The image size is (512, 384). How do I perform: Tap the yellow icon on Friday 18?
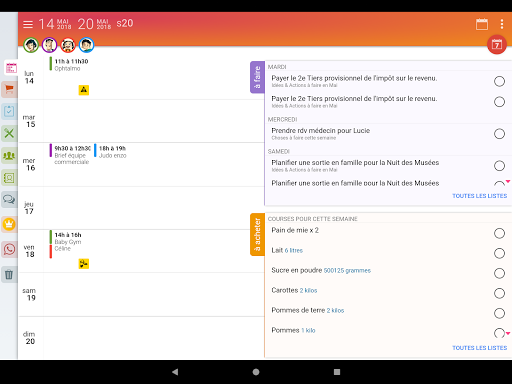(x=84, y=264)
